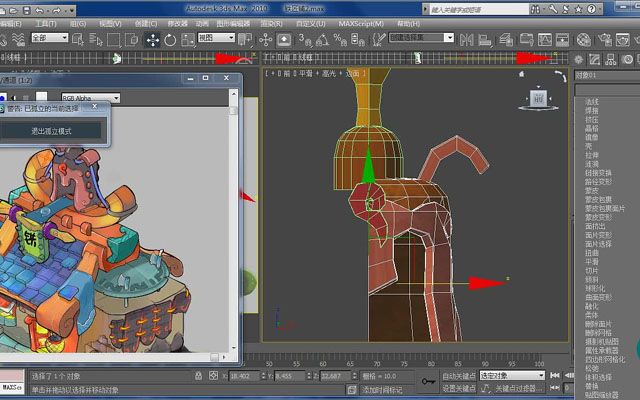Toggle Auto Key (自动关键点) mode
Viewport: 640px width, 400px height.
click(459, 376)
